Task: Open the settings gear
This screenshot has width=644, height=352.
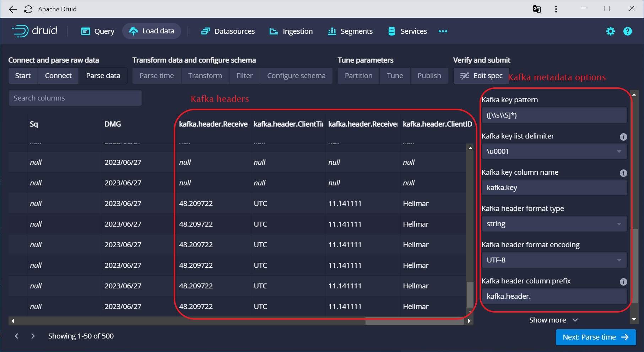Action: 610,31
